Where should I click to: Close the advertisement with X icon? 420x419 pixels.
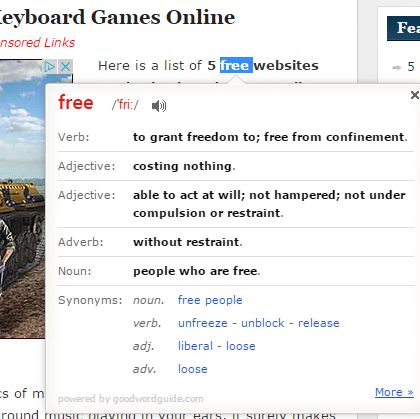pyautogui.click(x=65, y=67)
